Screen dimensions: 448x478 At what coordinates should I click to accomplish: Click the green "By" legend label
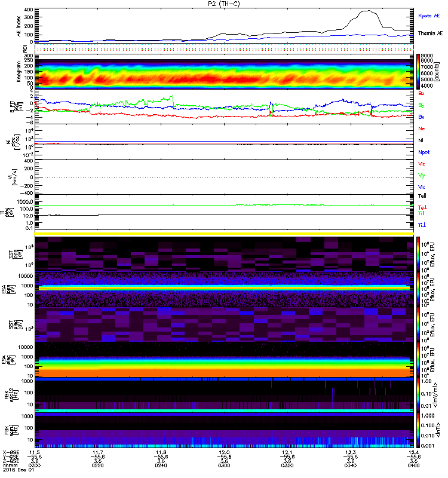[421, 106]
